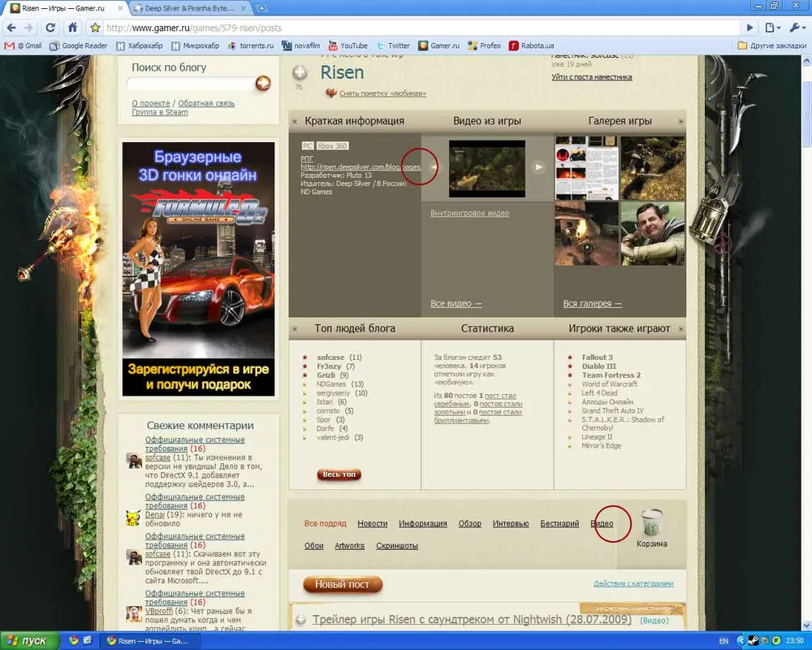
Task: Open the novafilm bookmark
Action: point(301,45)
